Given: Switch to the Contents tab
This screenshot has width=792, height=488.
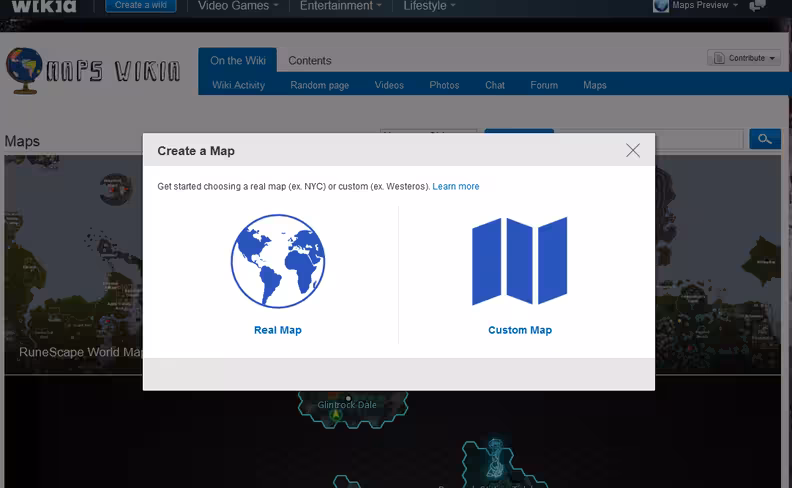Looking at the screenshot, I should [x=310, y=61].
